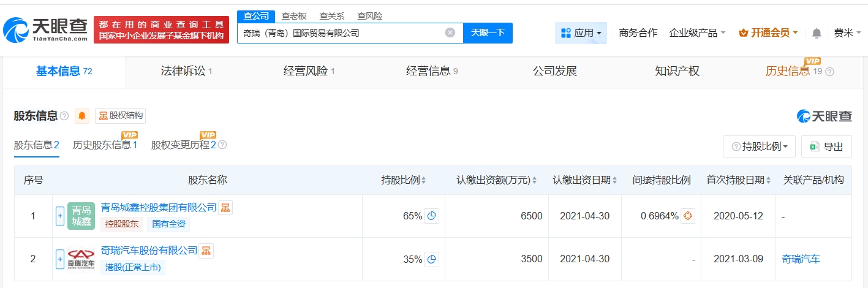The width and height of the screenshot is (868, 288).
Task: Click indirect holding path icon beside 0.6964%
Action: point(688,216)
